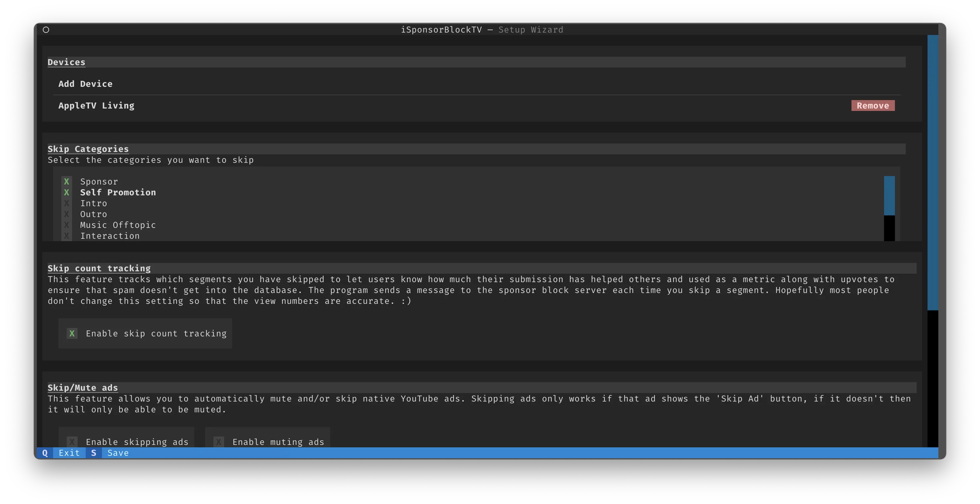980x504 pixels.
Task: Remove the AppleTV Living device
Action: pyautogui.click(x=873, y=106)
